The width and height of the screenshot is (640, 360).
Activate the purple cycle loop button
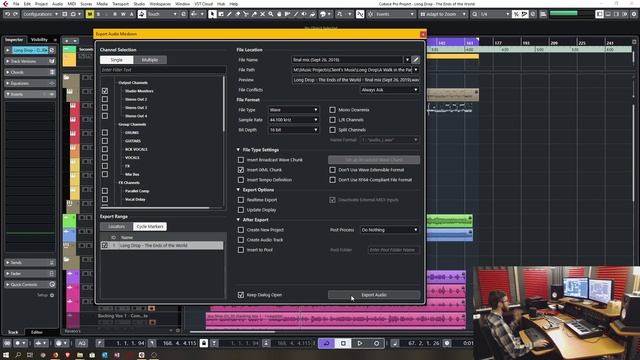click(x=327, y=343)
